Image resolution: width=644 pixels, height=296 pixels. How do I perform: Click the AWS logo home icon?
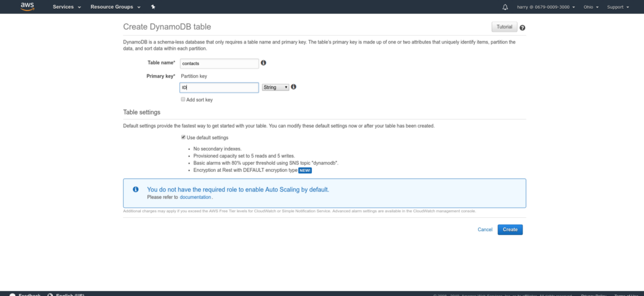pyautogui.click(x=27, y=6)
